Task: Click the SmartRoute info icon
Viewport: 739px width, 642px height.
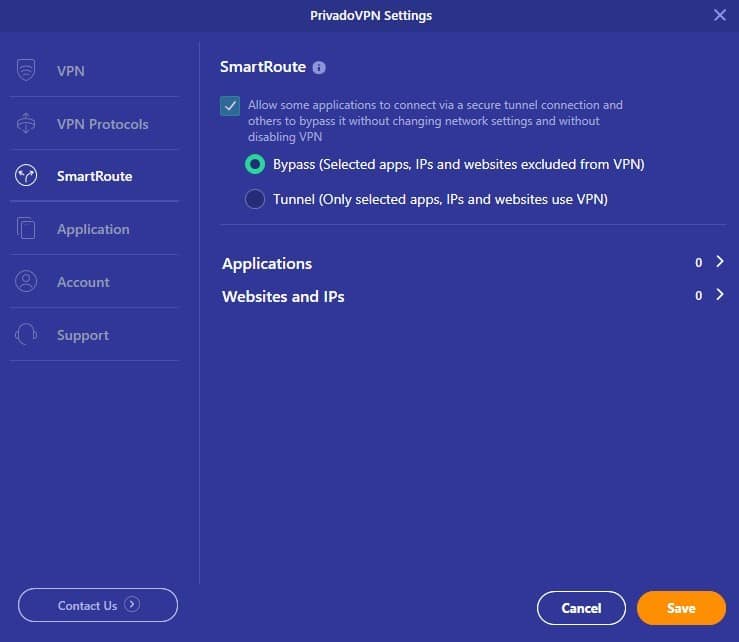Action: (319, 68)
